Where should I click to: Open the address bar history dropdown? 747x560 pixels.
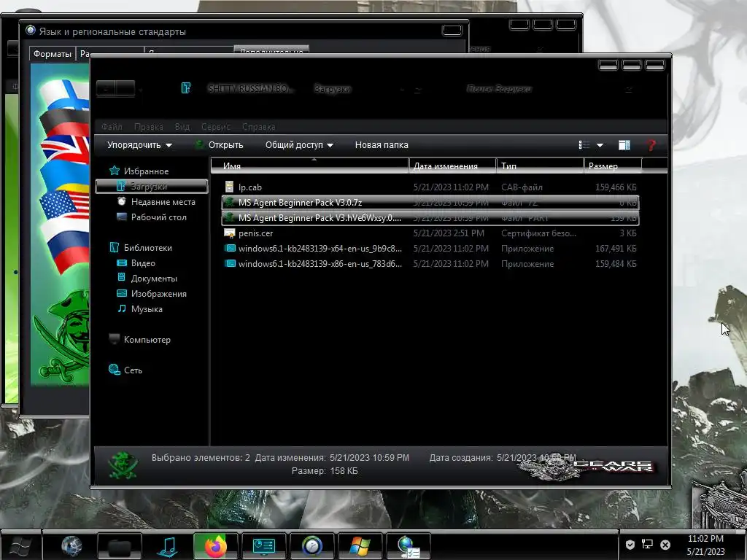[402, 89]
